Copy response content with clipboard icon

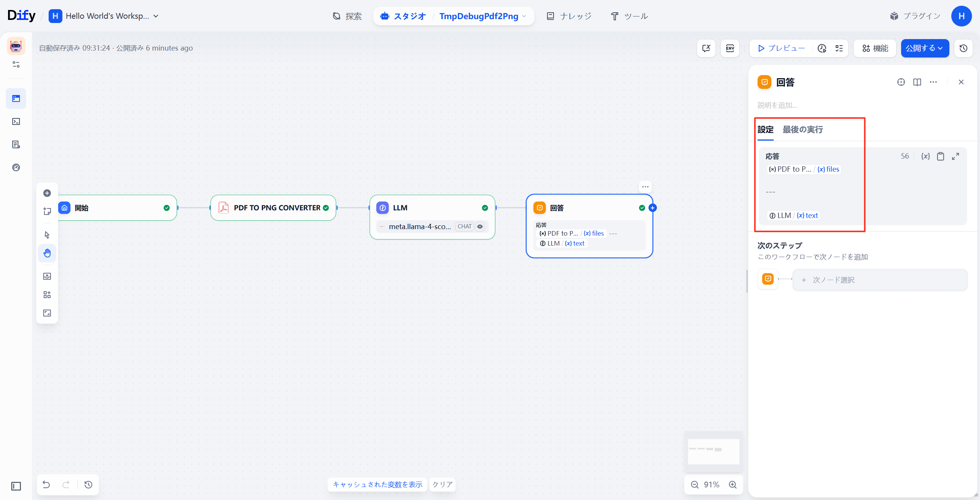coord(940,156)
